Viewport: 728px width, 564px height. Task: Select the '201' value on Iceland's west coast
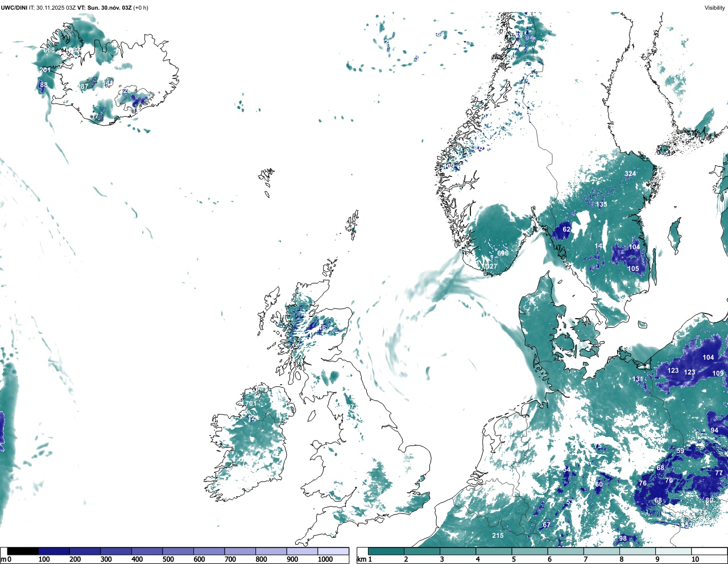45,70
